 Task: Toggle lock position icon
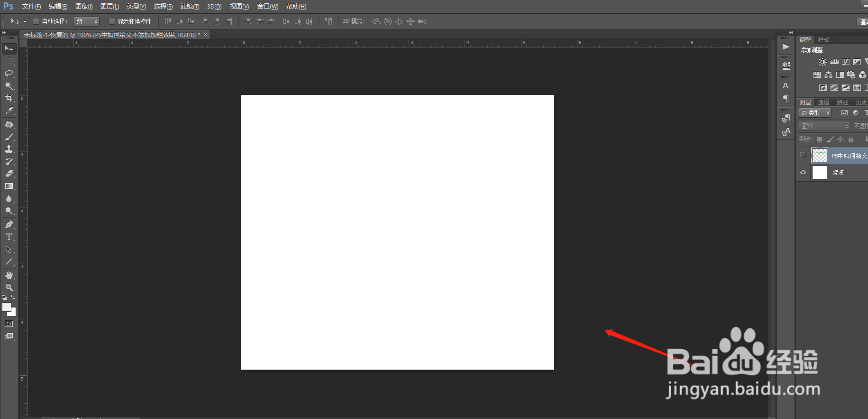840,140
